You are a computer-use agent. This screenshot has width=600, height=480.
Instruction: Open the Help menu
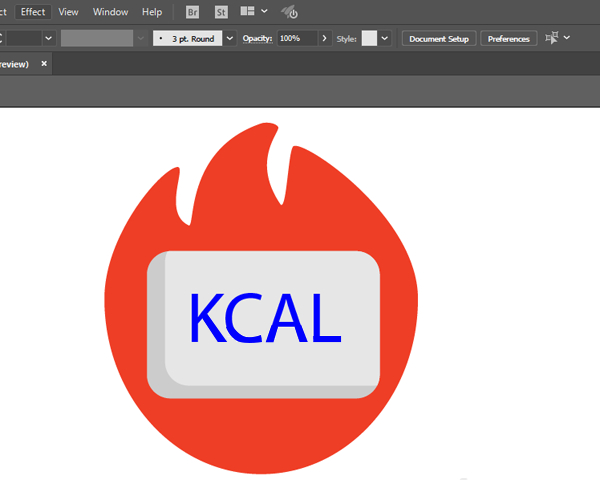point(152,12)
